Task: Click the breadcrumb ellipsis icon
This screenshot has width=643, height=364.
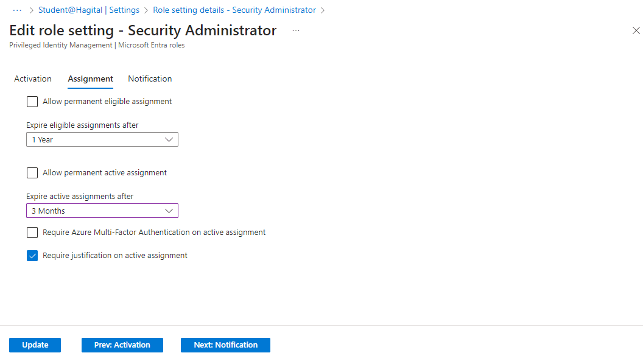Action: (17, 10)
